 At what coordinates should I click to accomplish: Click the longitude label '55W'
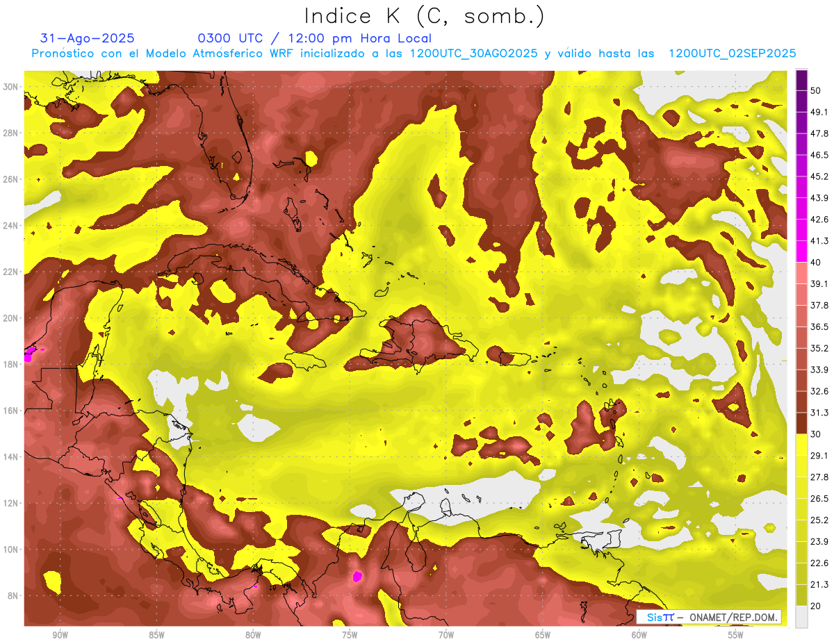click(736, 635)
